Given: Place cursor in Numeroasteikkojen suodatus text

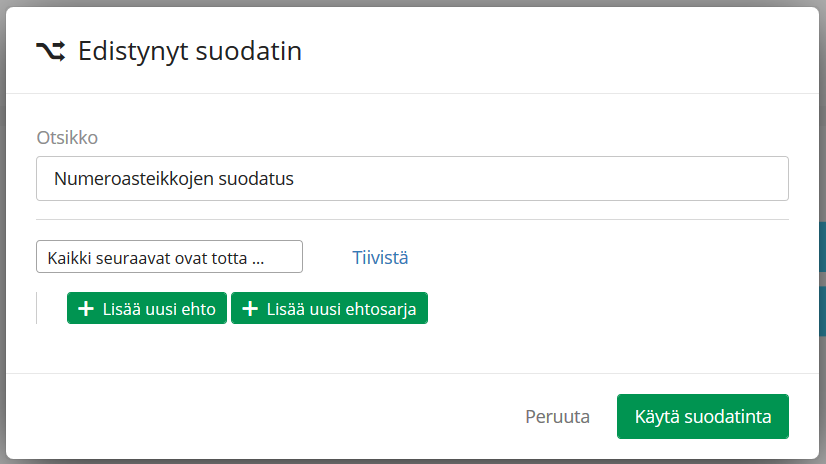Looking at the screenshot, I should [x=174, y=179].
